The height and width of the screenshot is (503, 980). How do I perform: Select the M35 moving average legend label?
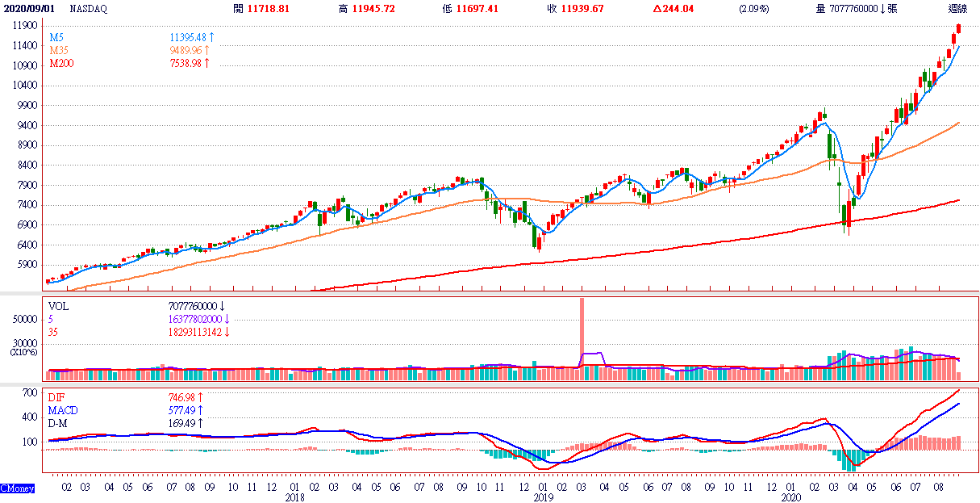coord(60,50)
